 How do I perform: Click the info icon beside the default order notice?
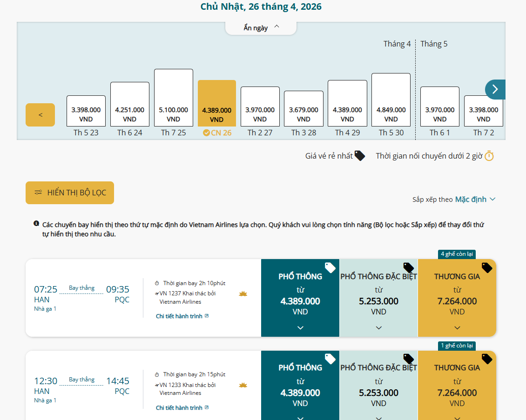pos(36,224)
